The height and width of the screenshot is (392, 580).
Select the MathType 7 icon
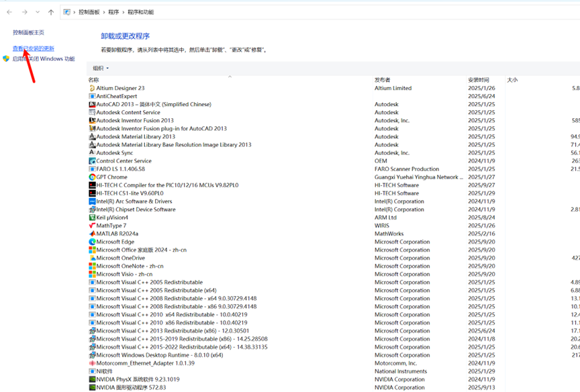[92, 226]
